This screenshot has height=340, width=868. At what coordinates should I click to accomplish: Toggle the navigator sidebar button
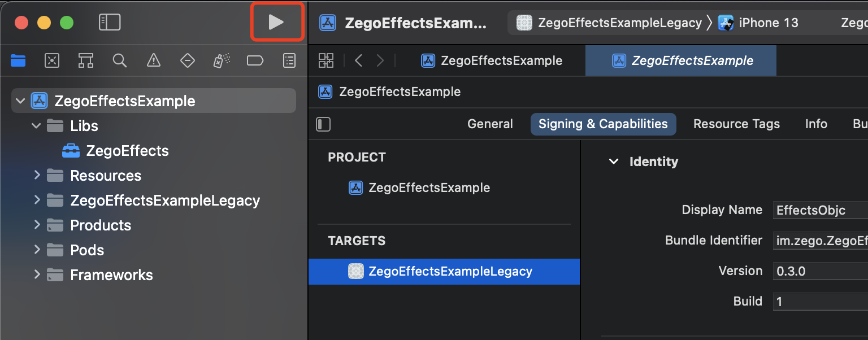click(x=110, y=22)
